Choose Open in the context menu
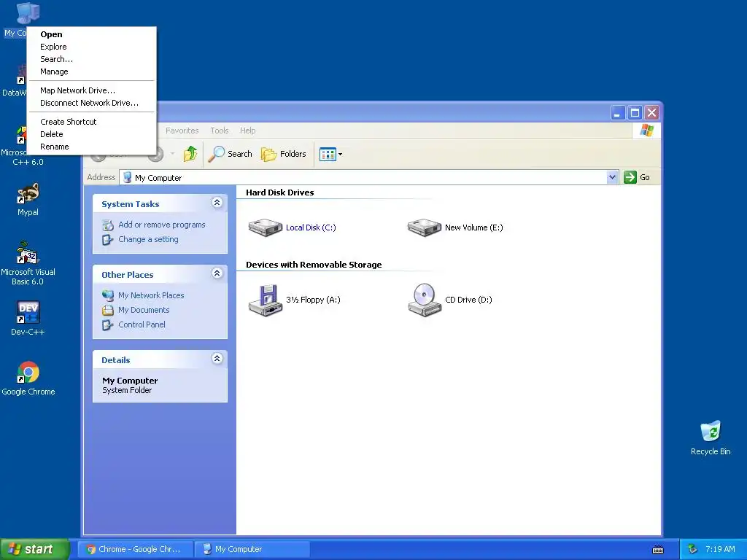The width and height of the screenshot is (747, 560). tap(91, 34)
